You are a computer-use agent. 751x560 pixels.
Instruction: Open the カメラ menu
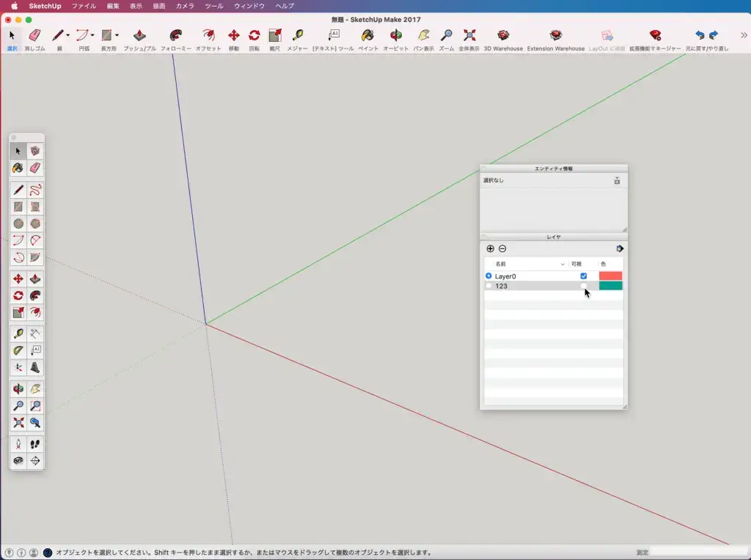click(185, 6)
